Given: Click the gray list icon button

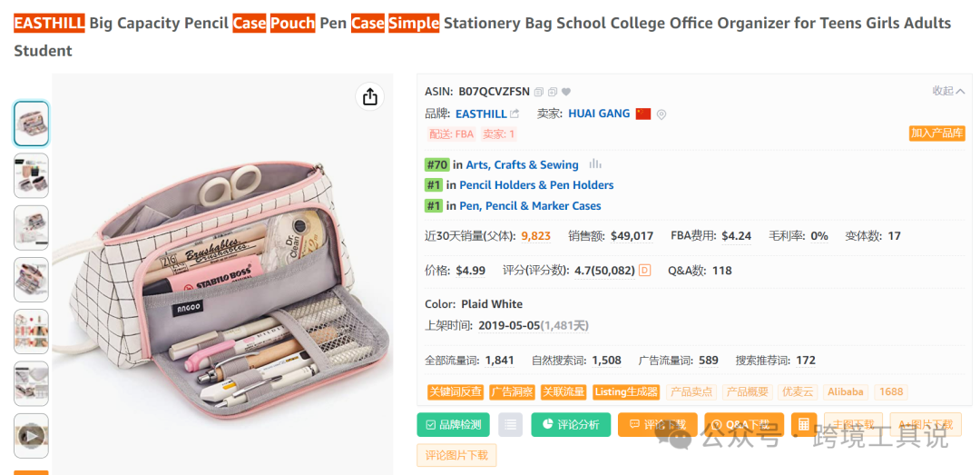Looking at the screenshot, I should click(x=510, y=424).
